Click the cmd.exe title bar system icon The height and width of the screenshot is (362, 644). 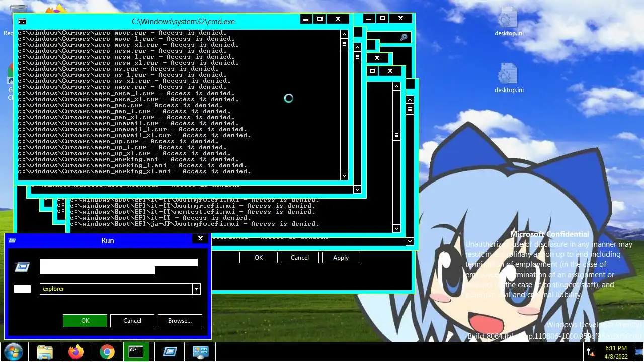pos(22,22)
